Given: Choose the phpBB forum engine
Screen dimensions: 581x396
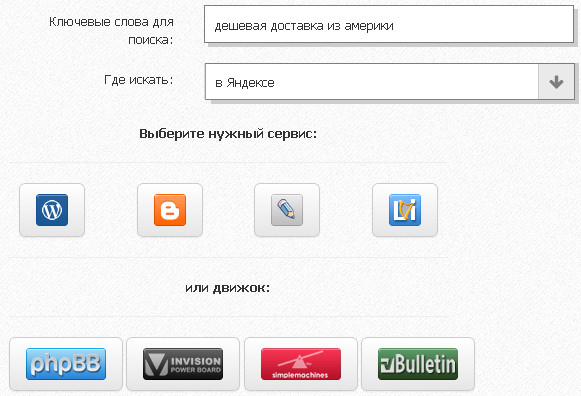Looking at the screenshot, I should point(66,364).
